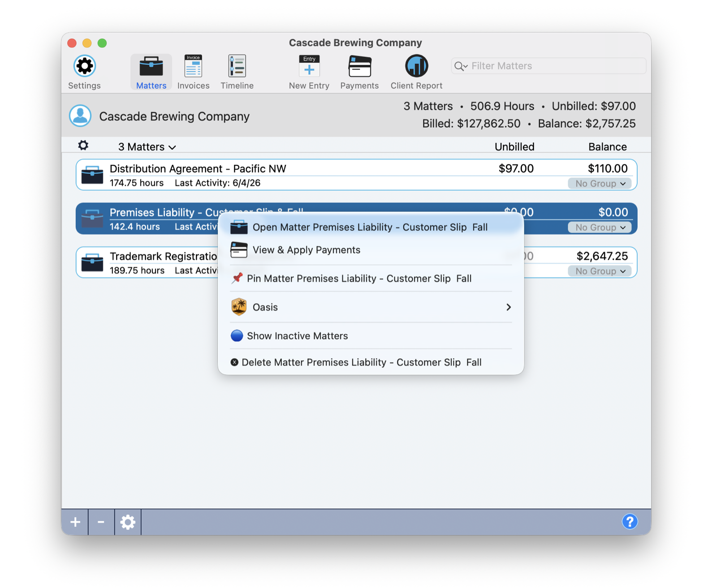
Task: Click the red close window button
Action: click(x=72, y=43)
